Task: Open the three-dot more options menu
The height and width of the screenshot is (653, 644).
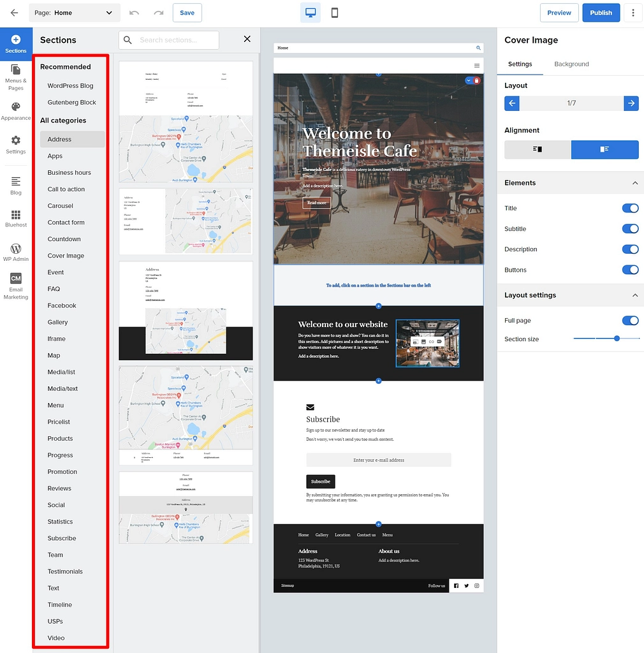Action: point(633,13)
